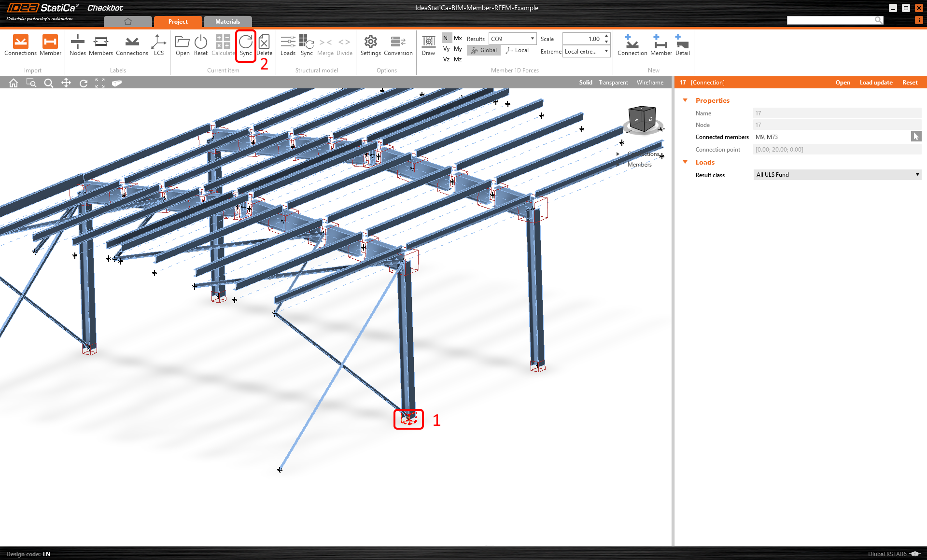The width and height of the screenshot is (927, 560).
Task: Increase the Scale value stepper
Action: pyautogui.click(x=606, y=36)
